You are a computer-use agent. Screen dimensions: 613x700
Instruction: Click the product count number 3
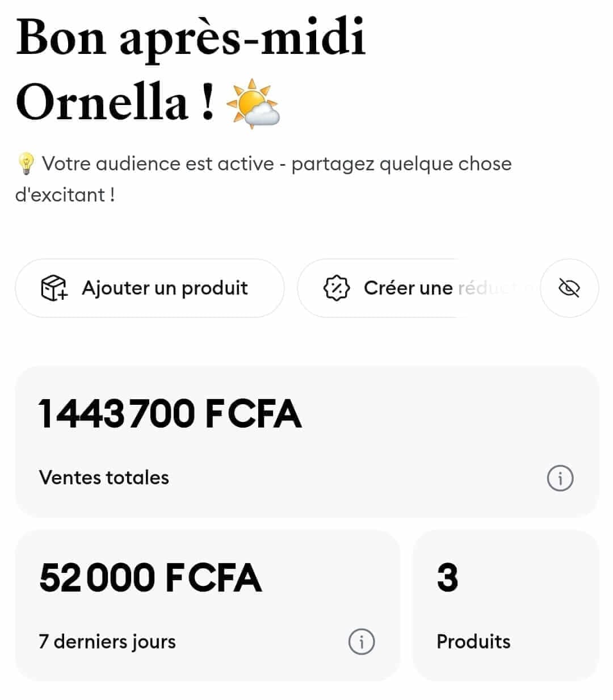447,577
